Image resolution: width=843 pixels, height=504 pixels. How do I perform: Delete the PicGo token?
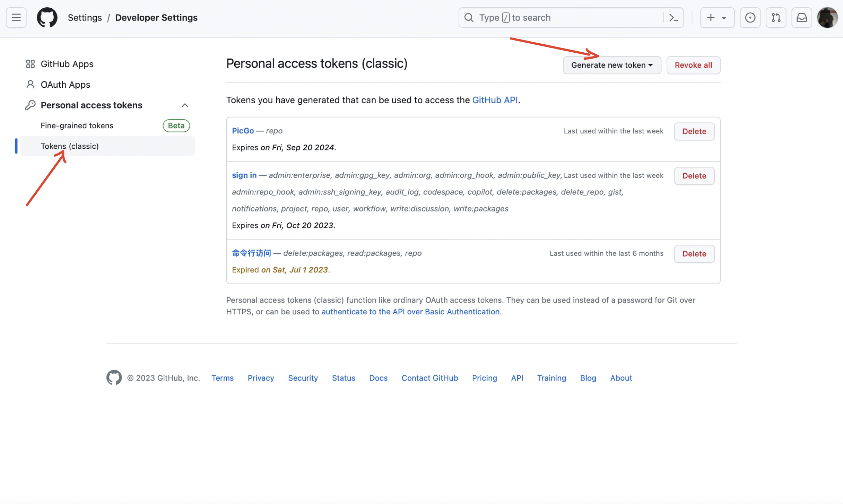pos(694,131)
